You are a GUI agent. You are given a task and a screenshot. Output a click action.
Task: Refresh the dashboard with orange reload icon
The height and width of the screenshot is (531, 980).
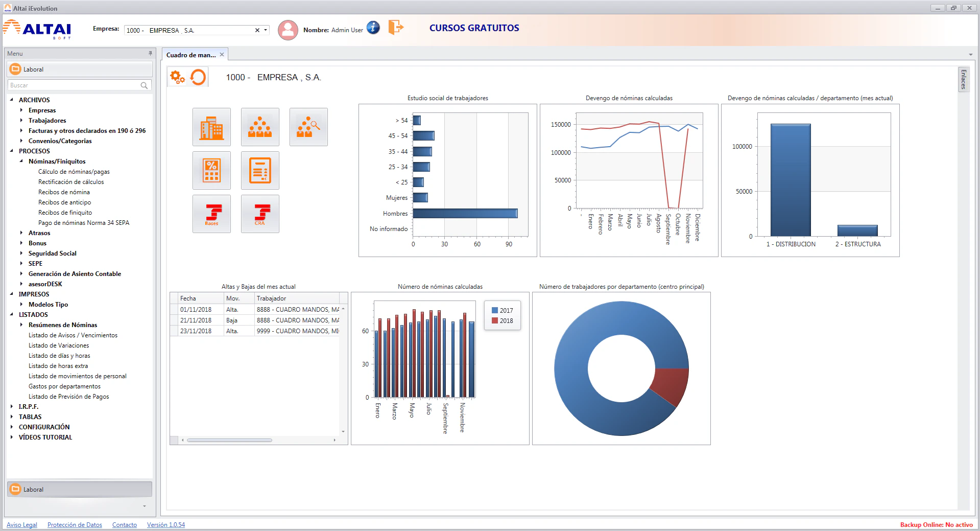coord(198,77)
